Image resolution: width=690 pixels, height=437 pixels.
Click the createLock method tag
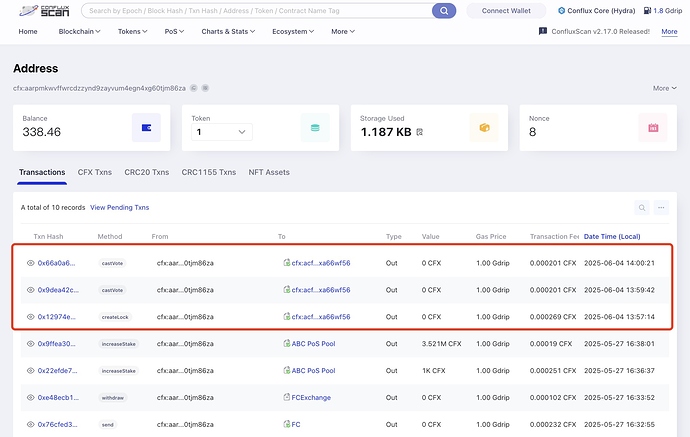[115, 317]
